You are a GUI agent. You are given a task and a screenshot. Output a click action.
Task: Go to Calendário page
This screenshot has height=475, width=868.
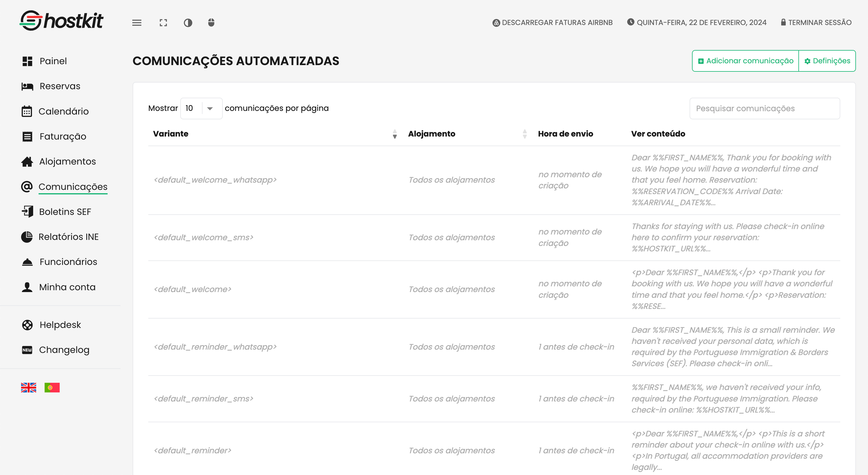(64, 112)
